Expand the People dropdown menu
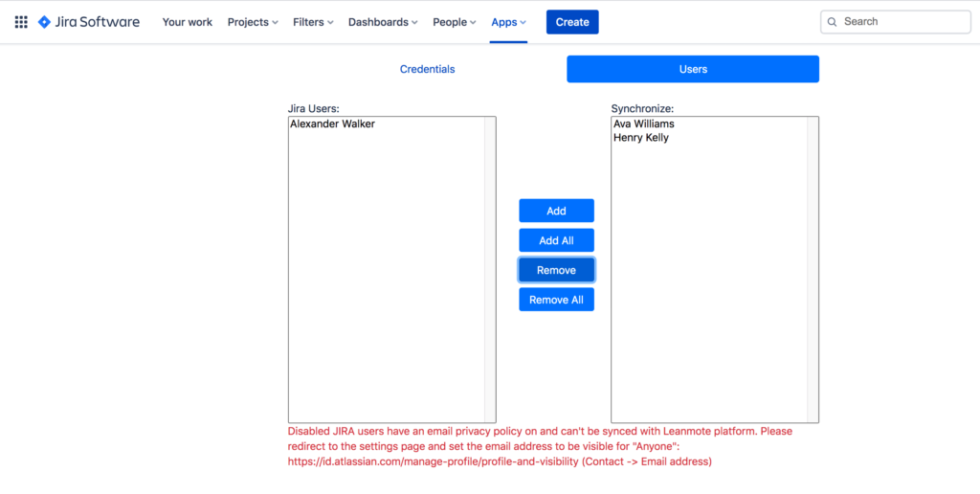The height and width of the screenshot is (494, 980). 455,22
